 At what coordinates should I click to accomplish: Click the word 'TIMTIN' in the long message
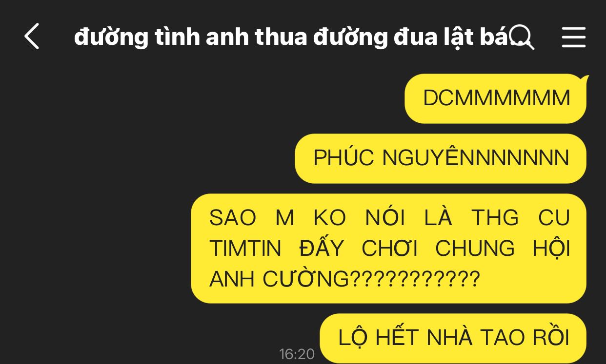pos(245,249)
